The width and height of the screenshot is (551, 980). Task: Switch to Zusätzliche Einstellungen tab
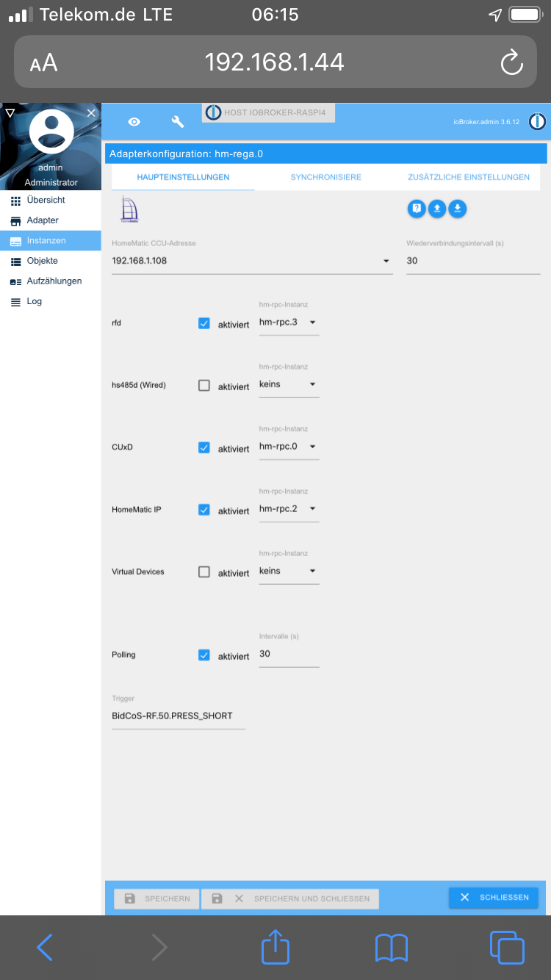[x=469, y=177]
